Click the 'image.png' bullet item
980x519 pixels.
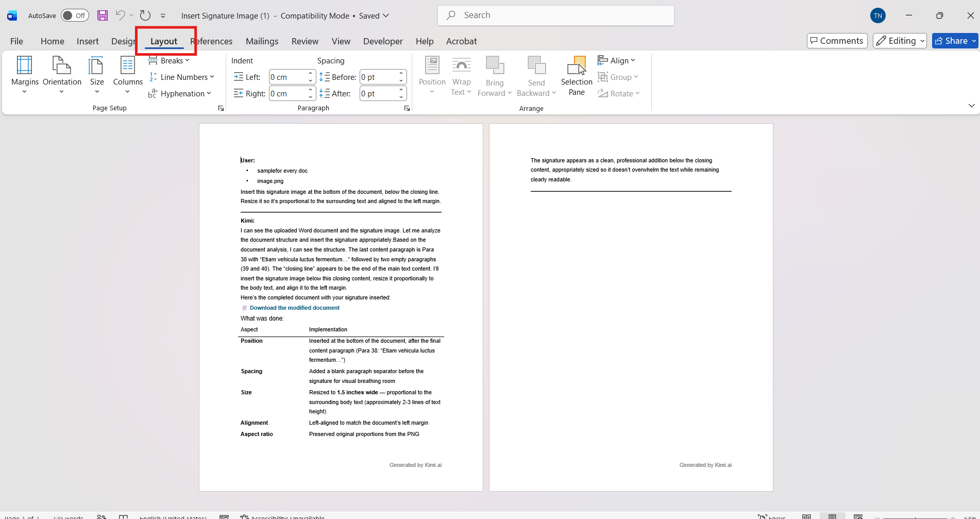271,181
